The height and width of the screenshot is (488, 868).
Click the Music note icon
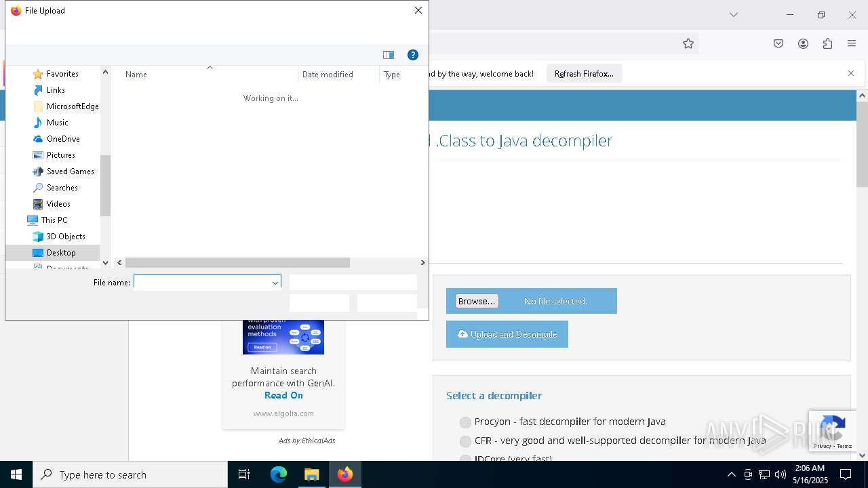pyautogui.click(x=38, y=123)
